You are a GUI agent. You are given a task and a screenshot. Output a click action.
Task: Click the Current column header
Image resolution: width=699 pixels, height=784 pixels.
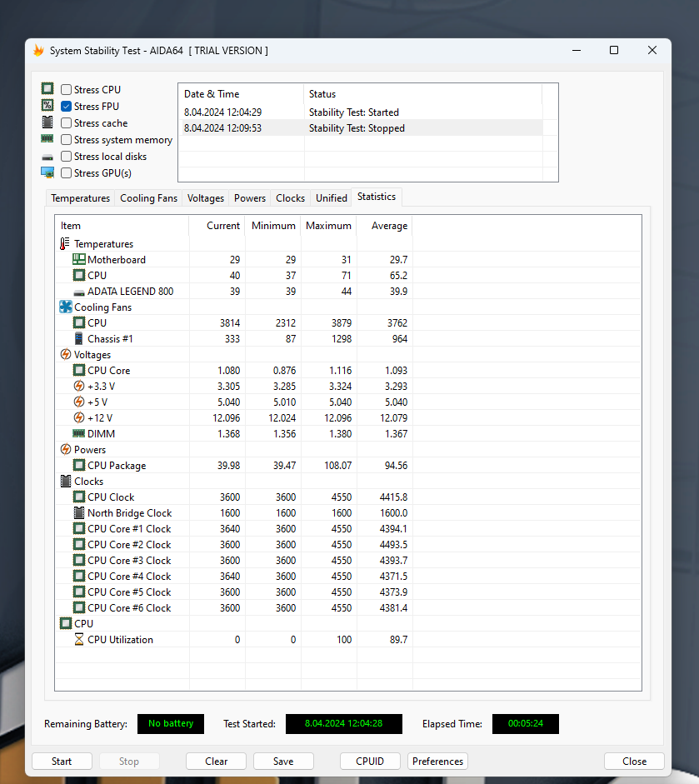(217, 226)
